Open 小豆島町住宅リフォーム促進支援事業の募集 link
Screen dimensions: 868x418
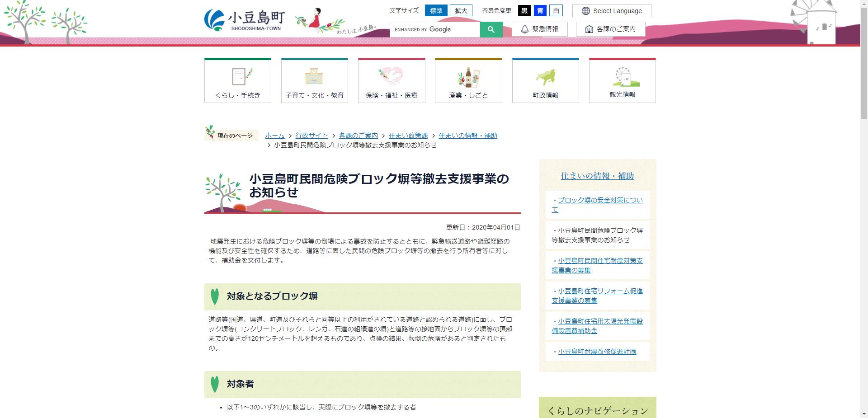597,296
